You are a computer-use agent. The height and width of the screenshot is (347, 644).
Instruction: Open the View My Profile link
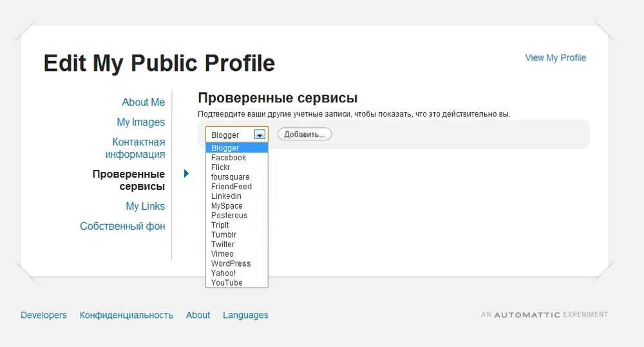[x=555, y=58]
